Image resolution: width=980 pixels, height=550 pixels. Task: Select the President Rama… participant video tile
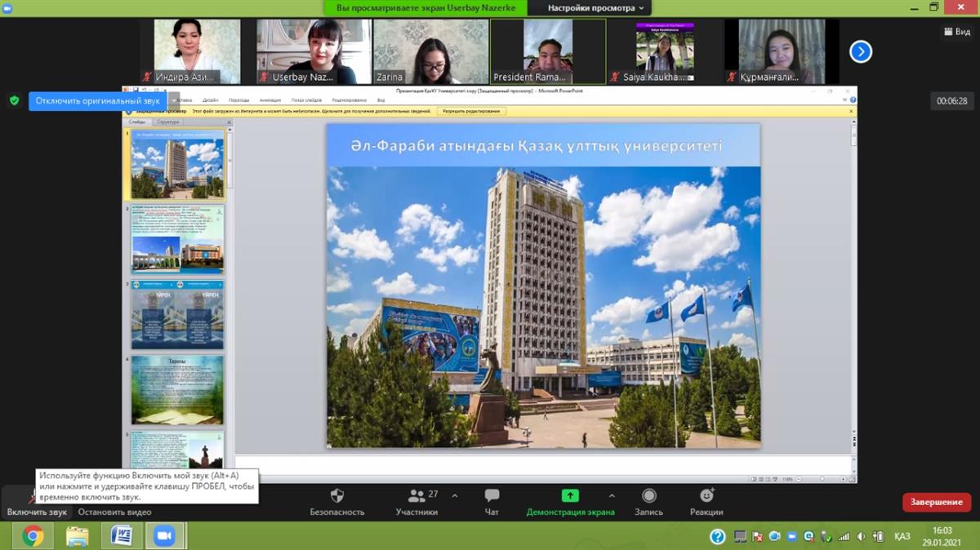point(548,51)
